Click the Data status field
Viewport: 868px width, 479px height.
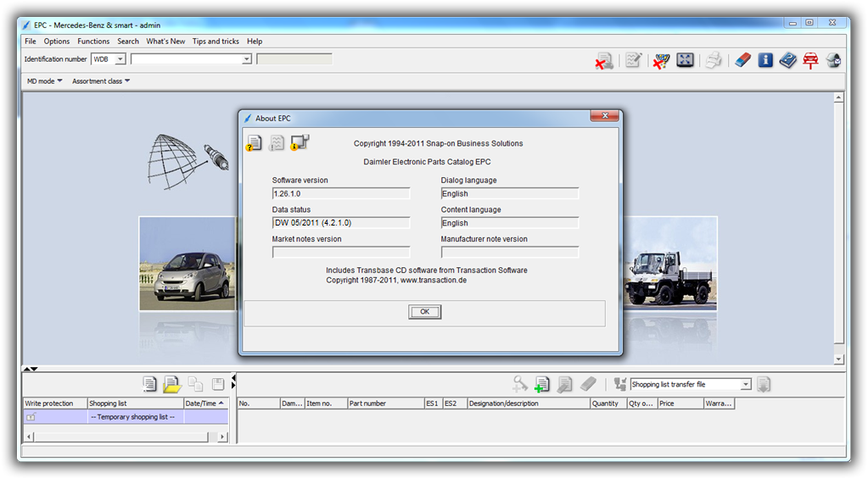tap(341, 223)
